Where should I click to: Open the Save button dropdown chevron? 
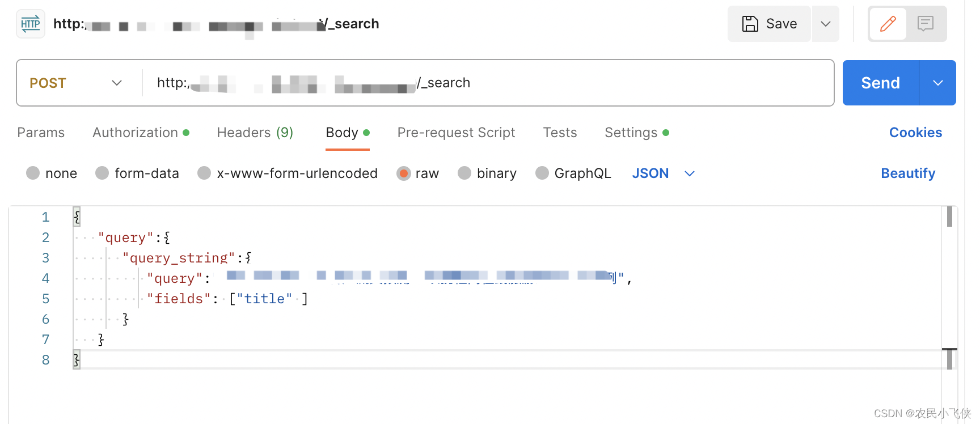[826, 24]
